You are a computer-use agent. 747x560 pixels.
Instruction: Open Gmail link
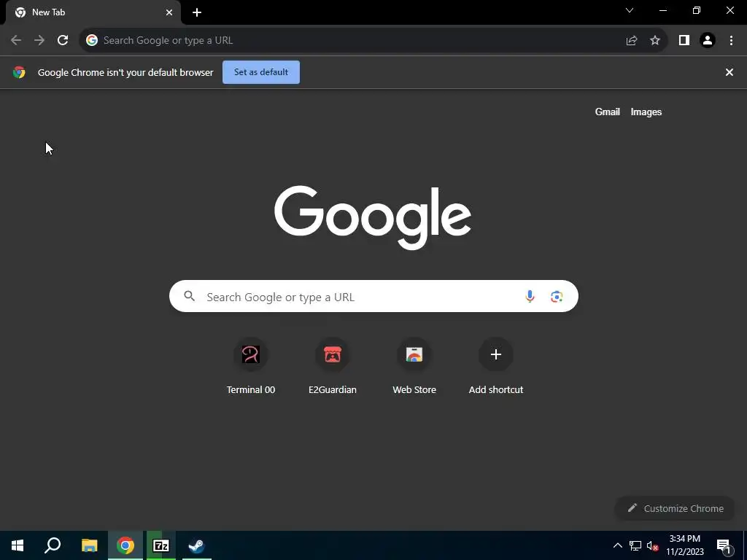click(608, 112)
